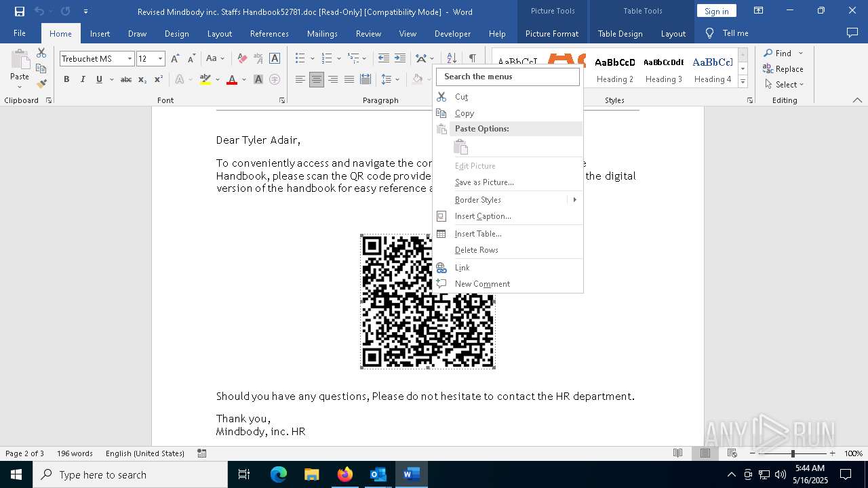Apply subscript formatting

click(142, 79)
